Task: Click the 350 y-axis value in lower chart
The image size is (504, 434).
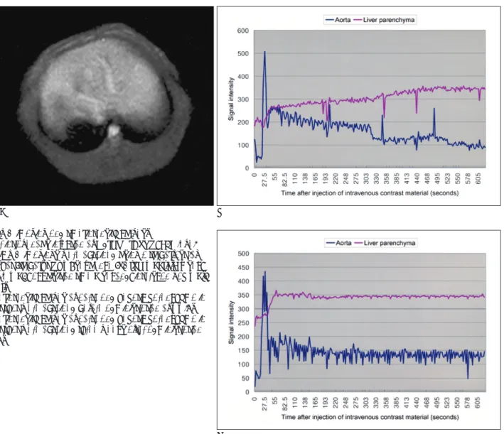Action: [x=243, y=295]
